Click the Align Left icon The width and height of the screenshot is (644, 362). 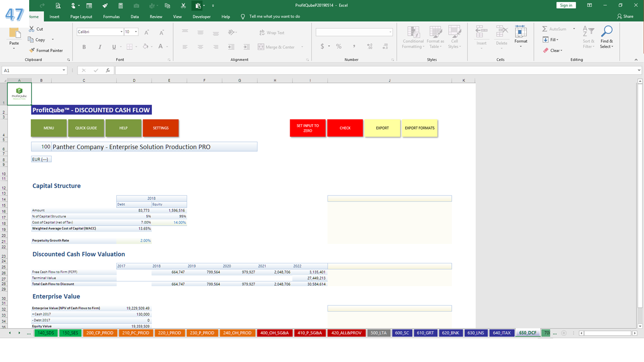coord(185,47)
